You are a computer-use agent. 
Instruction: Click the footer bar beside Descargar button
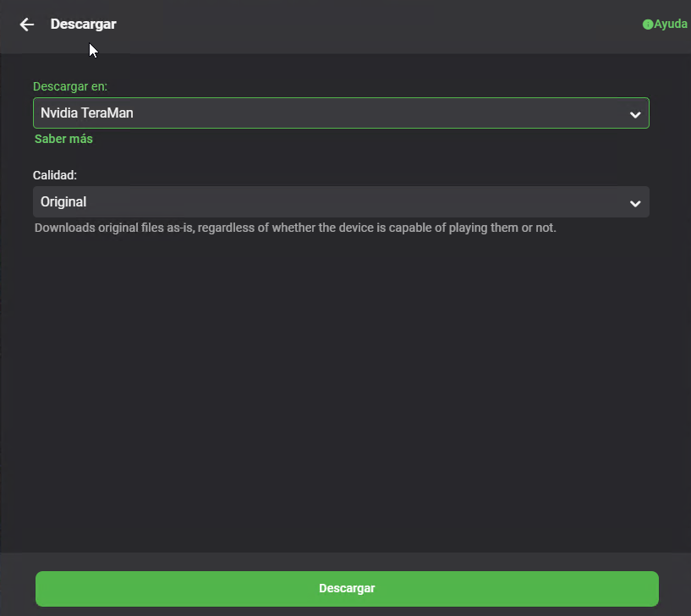click(17, 588)
